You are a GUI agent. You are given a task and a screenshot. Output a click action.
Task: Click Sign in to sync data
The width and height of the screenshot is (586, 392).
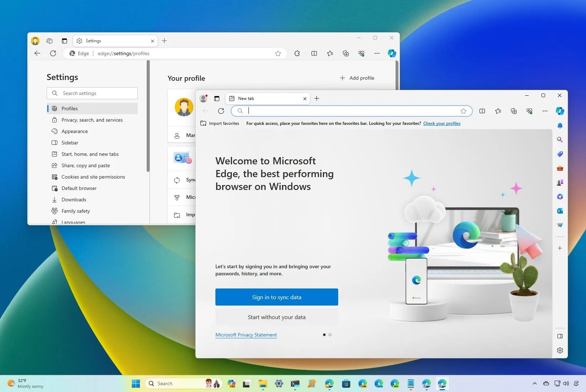coord(277,297)
